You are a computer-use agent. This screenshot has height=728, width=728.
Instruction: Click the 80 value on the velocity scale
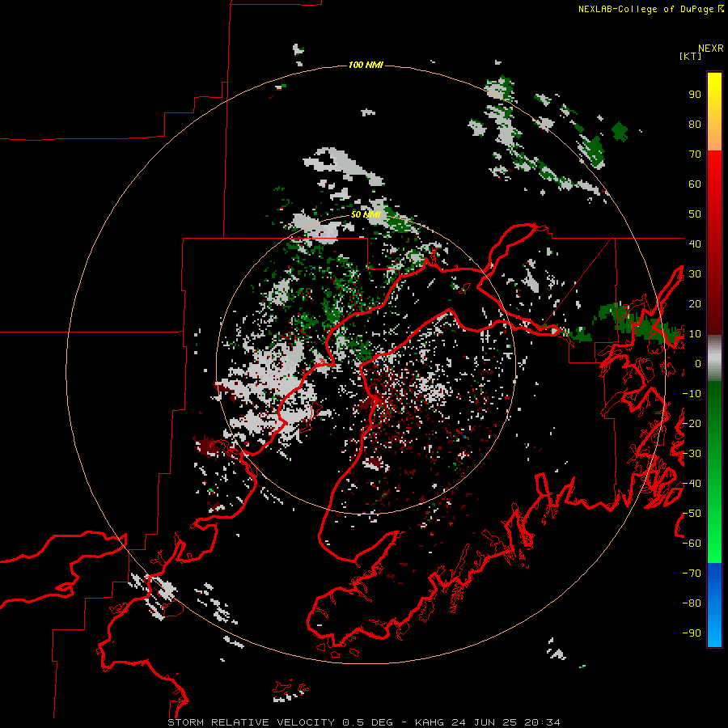[695, 125]
